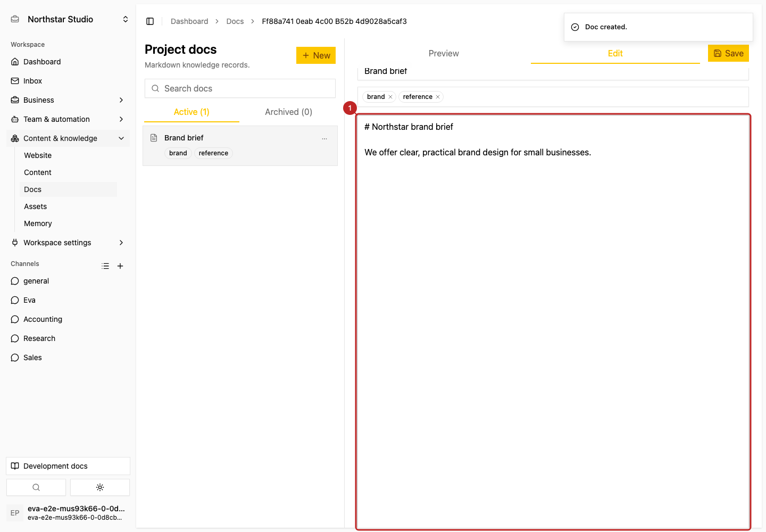This screenshot has width=766, height=532.
Task: Go to Dashboard breadcrumb link
Action: coord(189,21)
